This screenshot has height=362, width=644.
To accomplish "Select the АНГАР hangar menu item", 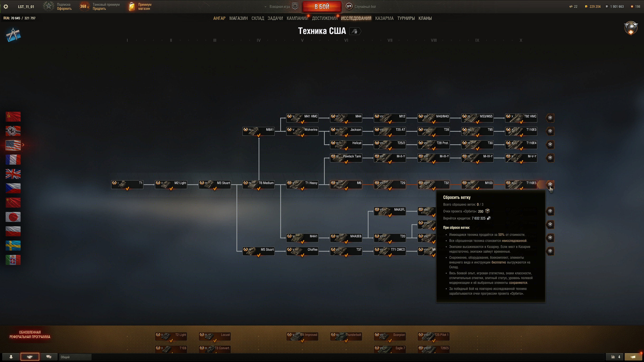I will pos(219,18).
